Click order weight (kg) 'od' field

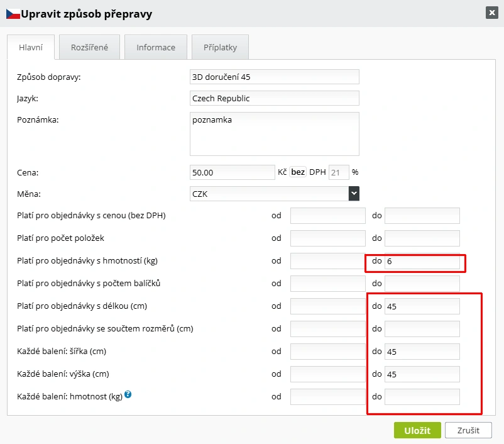328,261
